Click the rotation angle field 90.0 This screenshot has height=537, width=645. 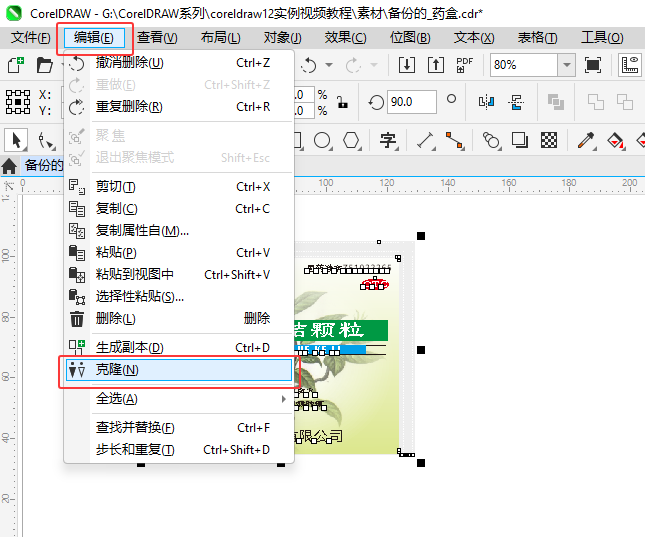point(411,102)
